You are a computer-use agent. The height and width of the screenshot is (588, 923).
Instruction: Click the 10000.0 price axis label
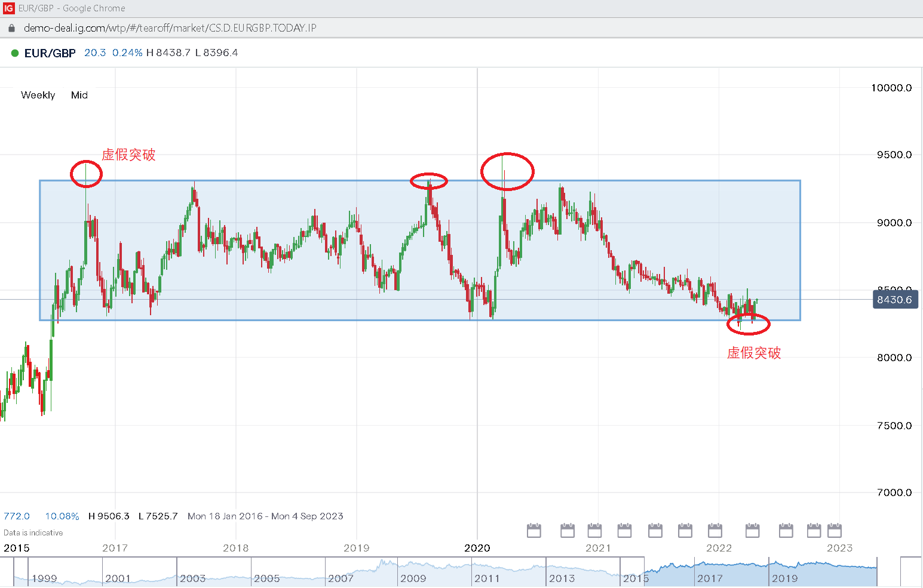click(x=891, y=88)
